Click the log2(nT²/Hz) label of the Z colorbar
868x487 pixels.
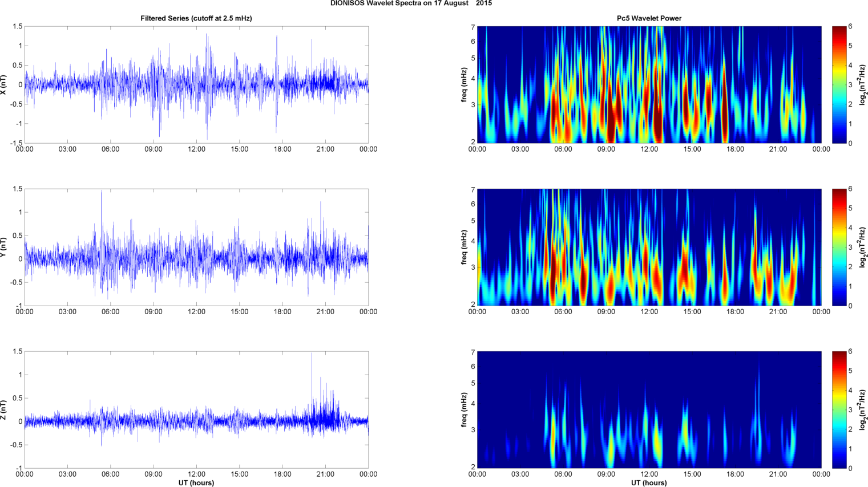click(x=863, y=410)
